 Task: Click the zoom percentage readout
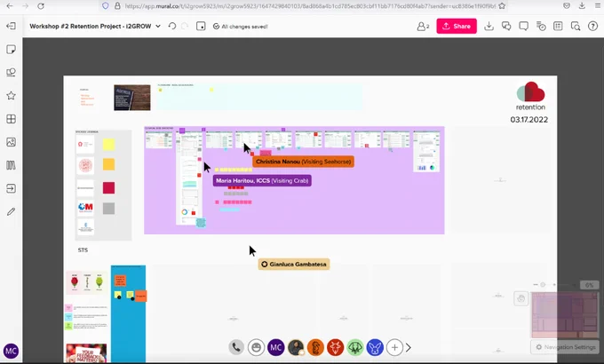[x=589, y=285]
